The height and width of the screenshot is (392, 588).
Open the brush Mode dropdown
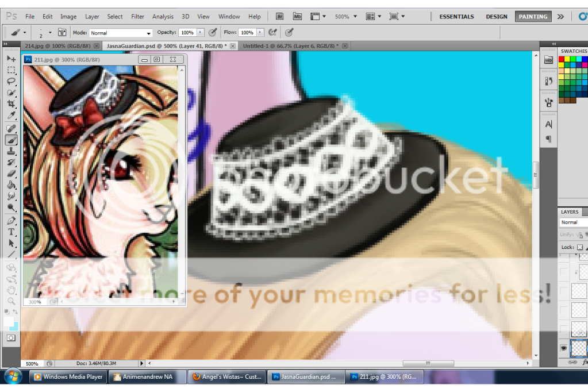(121, 33)
